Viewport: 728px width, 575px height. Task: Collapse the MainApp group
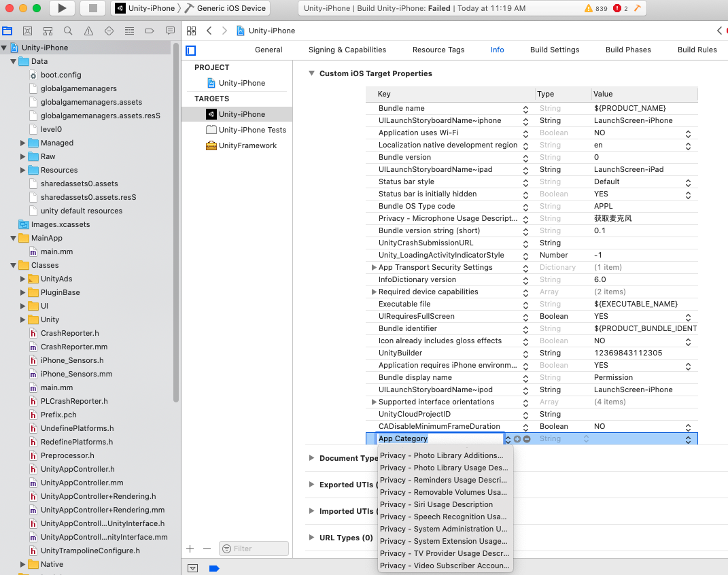(13, 238)
